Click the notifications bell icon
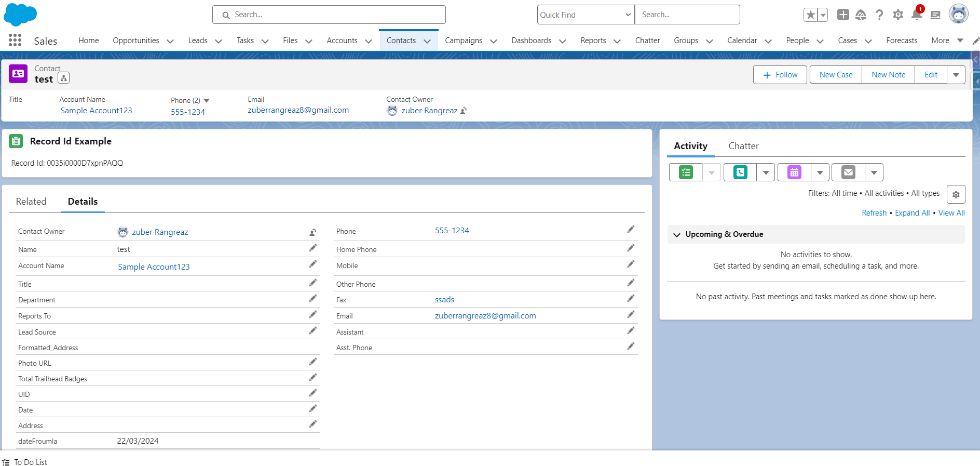This screenshot has height=466, width=980. (917, 15)
